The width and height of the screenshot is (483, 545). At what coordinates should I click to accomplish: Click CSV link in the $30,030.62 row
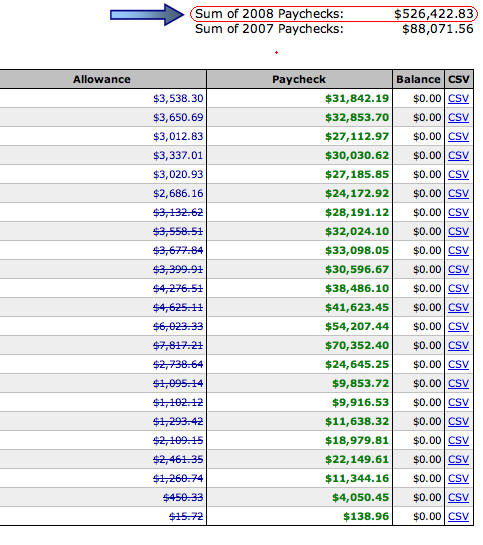pyautogui.click(x=458, y=156)
